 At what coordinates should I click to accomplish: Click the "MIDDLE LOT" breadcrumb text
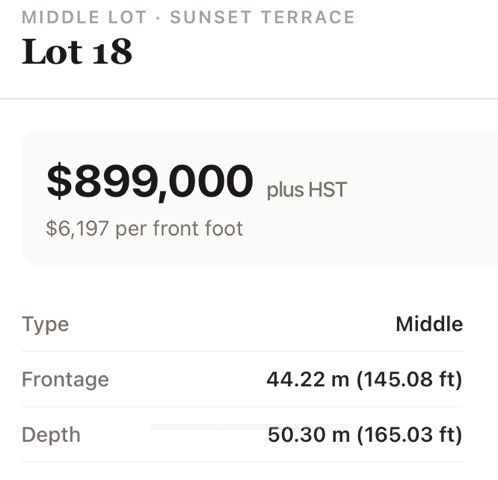coord(84,17)
